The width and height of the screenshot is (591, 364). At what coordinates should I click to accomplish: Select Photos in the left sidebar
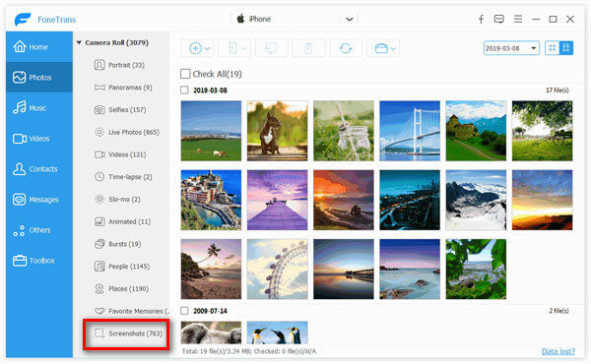click(x=39, y=77)
